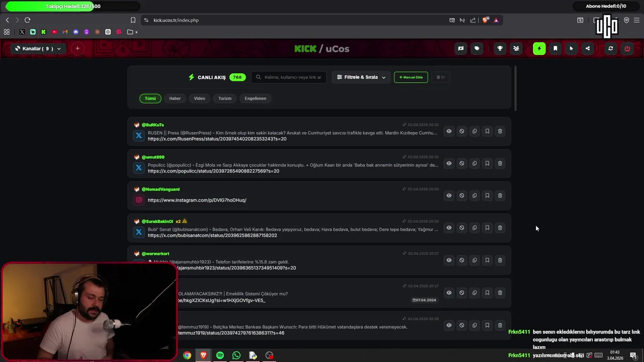This screenshot has width=644, height=362.
Task: Click the cursor pointer icon in header
Action: coord(571,49)
